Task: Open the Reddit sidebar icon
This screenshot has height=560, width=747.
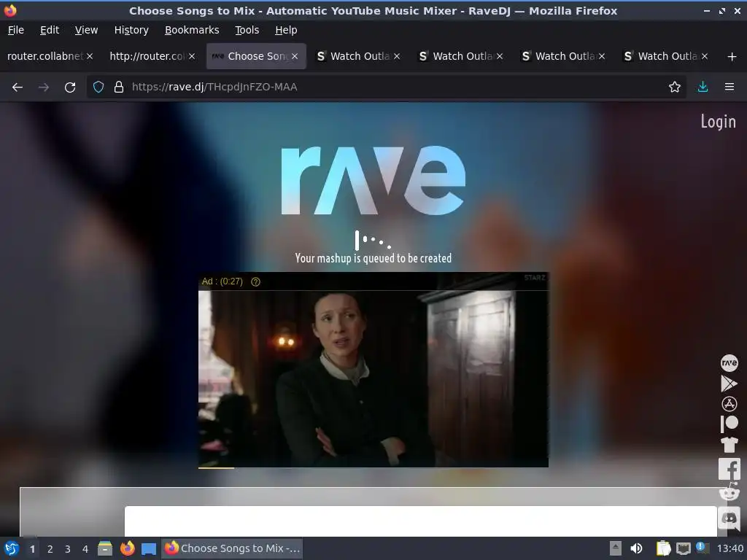Action: (x=729, y=492)
